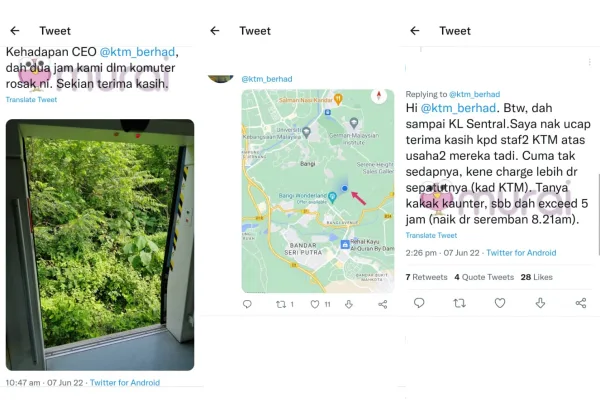The width and height of the screenshot is (600, 400).
Task: Go back from the left Tweet screen
Action: point(15,31)
